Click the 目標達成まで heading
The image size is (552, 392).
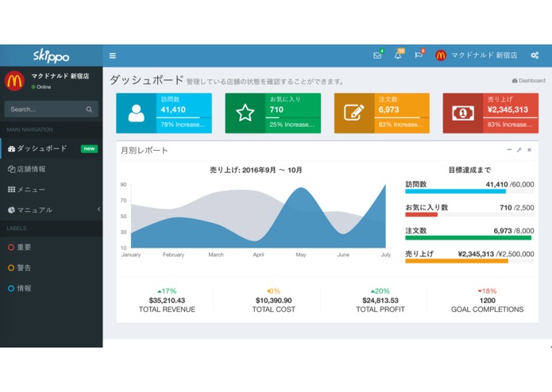click(469, 170)
